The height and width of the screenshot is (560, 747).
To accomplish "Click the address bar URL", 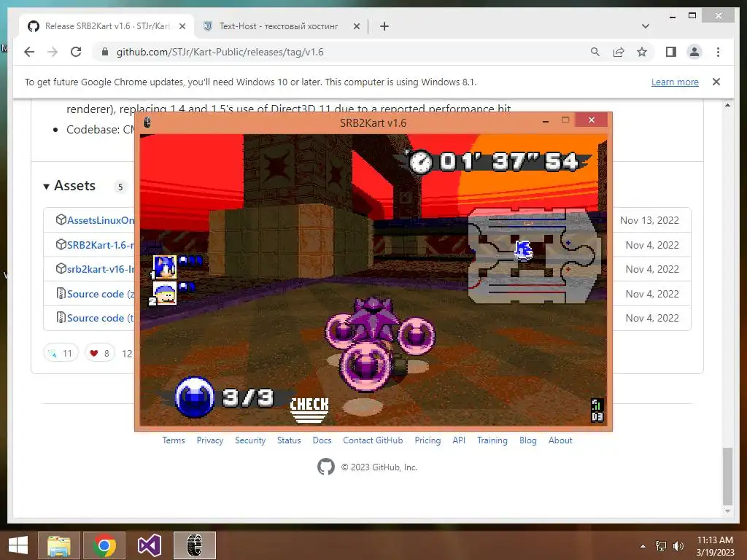I will (x=220, y=52).
